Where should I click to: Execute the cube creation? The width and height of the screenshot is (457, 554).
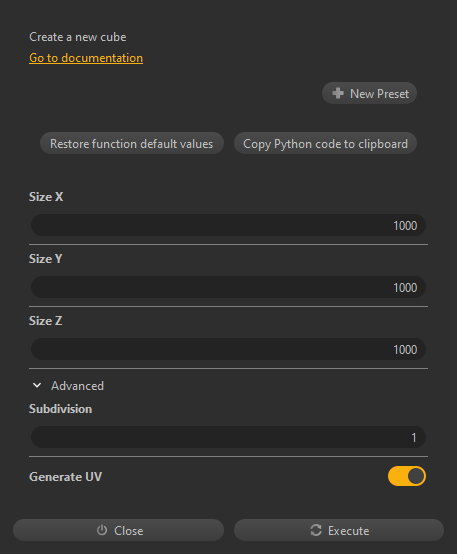coord(339,530)
